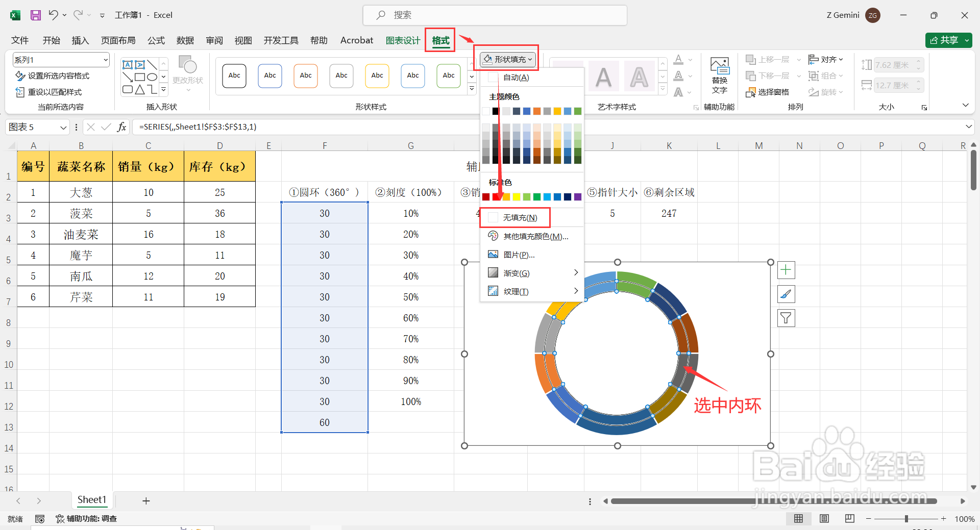Open the Texture (纹理) submenu
Viewport: 980px width, 530px height.
point(532,291)
